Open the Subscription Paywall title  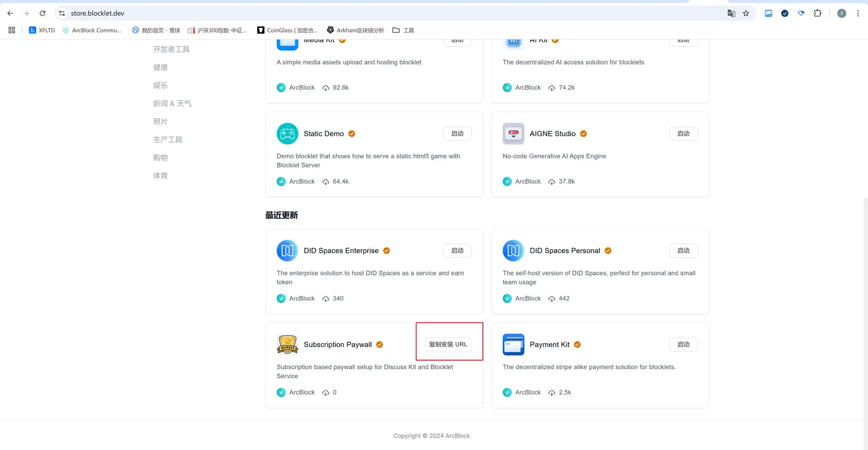click(338, 345)
